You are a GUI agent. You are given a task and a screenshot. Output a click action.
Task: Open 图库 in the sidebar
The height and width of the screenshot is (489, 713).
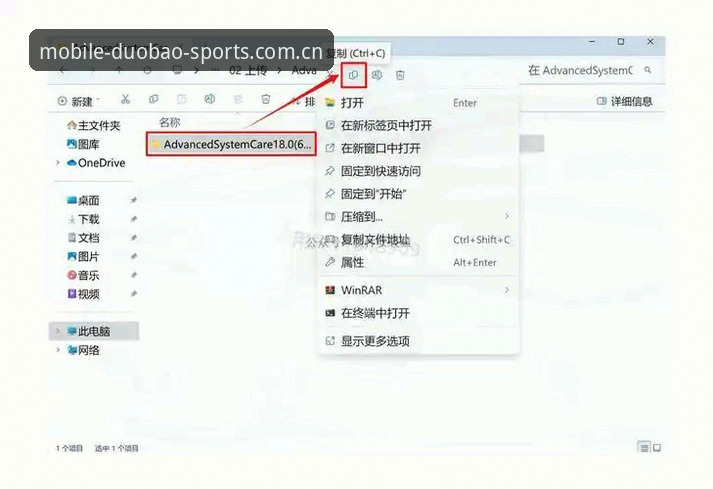click(83, 144)
